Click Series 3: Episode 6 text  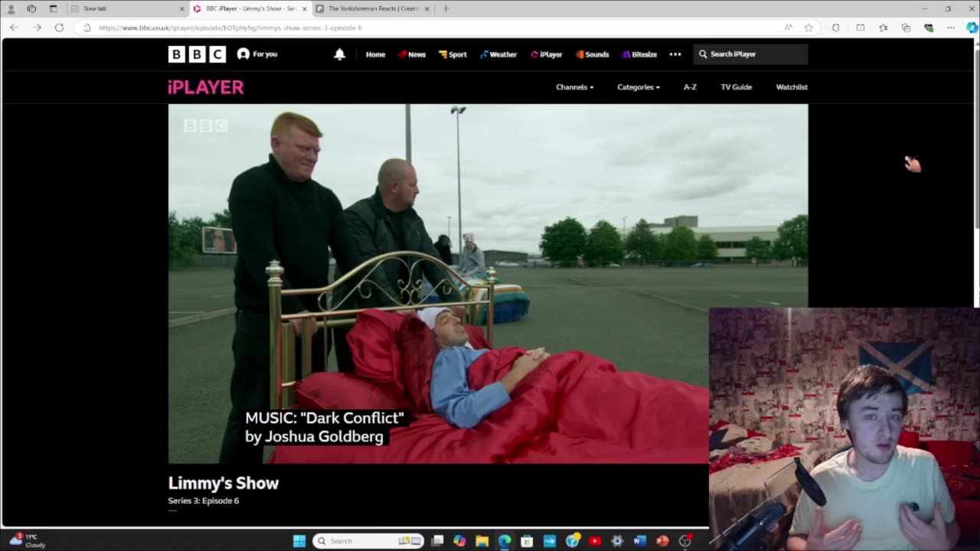point(204,500)
